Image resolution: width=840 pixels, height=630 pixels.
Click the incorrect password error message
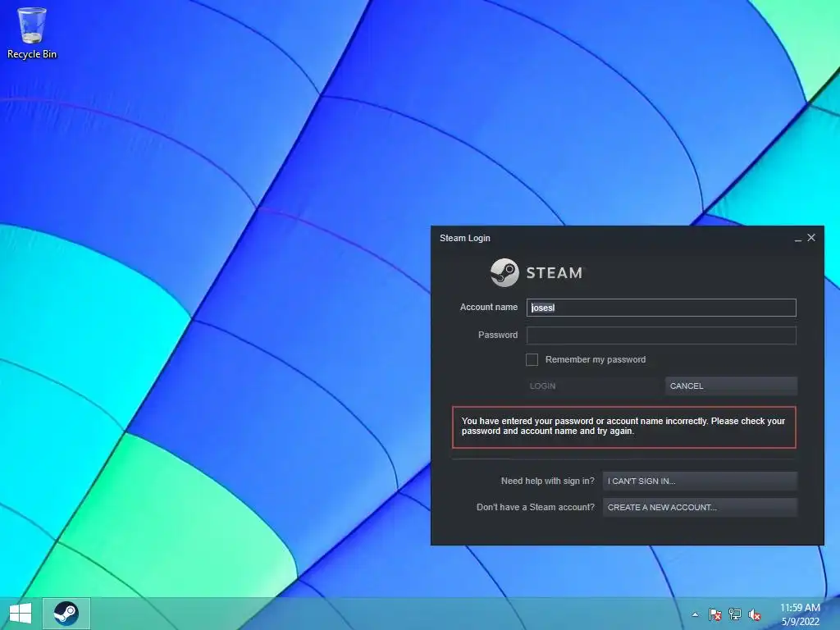point(623,427)
